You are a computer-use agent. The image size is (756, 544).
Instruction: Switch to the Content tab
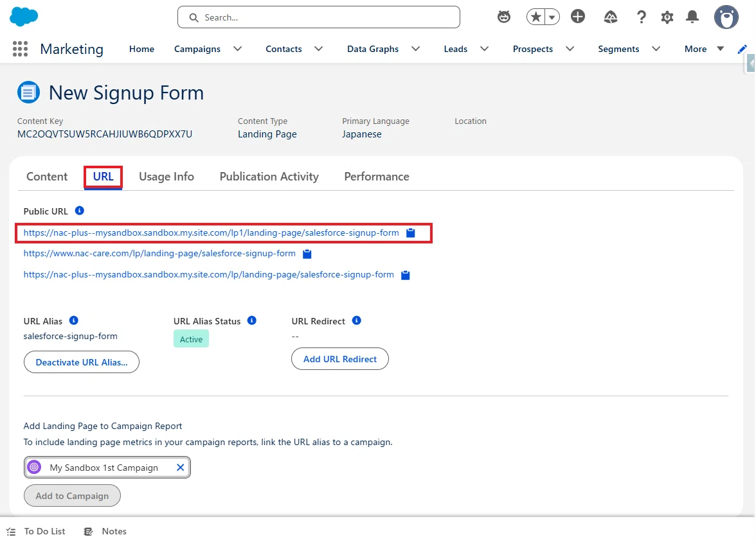[x=47, y=177]
